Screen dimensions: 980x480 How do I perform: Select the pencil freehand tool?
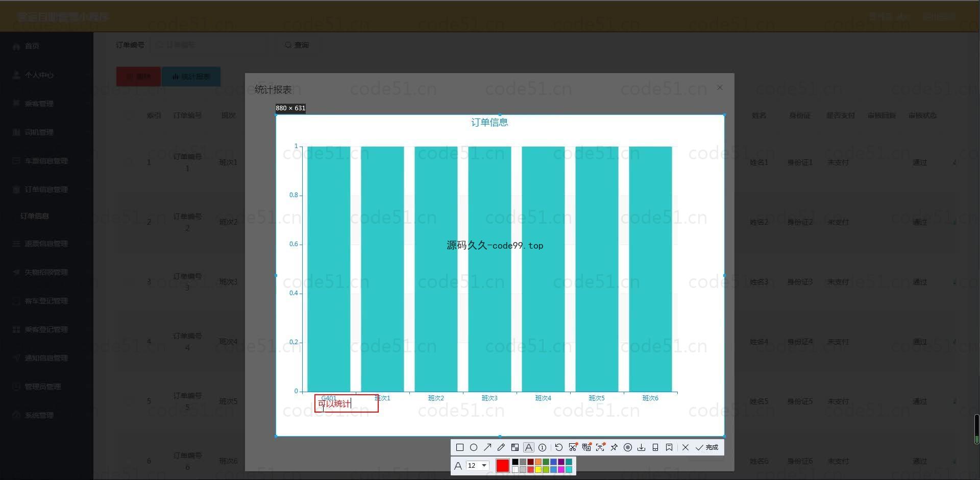(501, 447)
